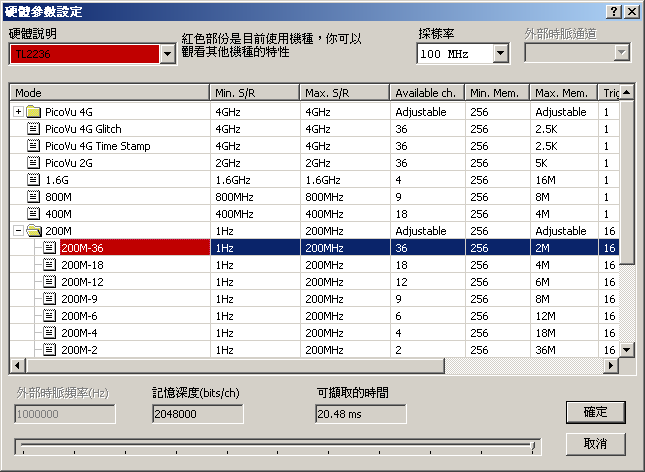This screenshot has width=645, height=472.
Task: Expand the PicoVu 4G tree node
Action: coord(18,112)
